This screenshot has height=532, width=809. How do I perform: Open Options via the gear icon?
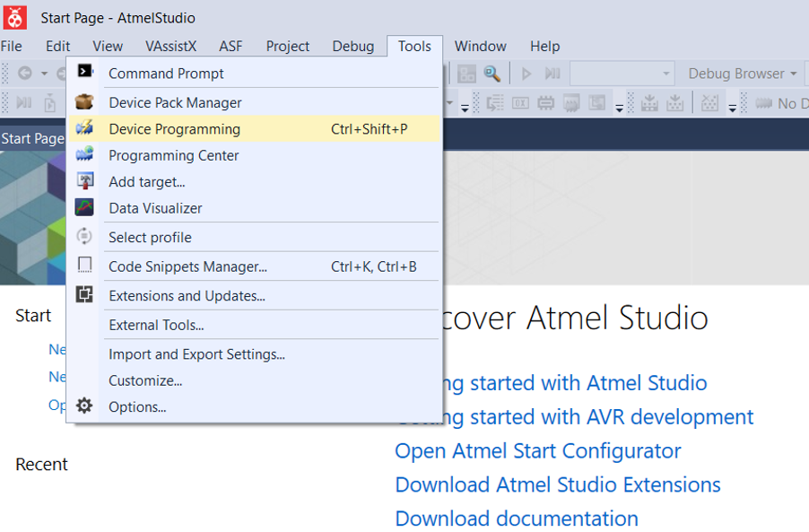(x=84, y=406)
